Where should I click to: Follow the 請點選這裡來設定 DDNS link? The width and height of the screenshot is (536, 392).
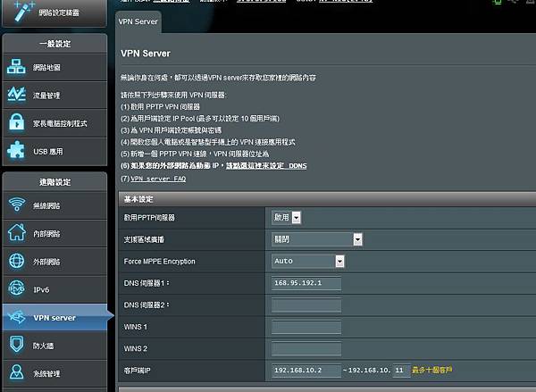pyautogui.click(x=266, y=166)
